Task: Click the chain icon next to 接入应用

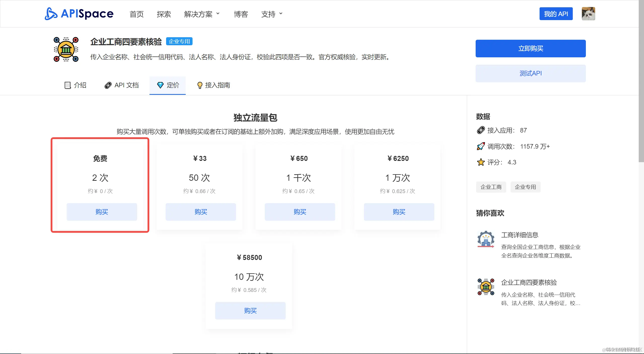Action: [x=481, y=130]
